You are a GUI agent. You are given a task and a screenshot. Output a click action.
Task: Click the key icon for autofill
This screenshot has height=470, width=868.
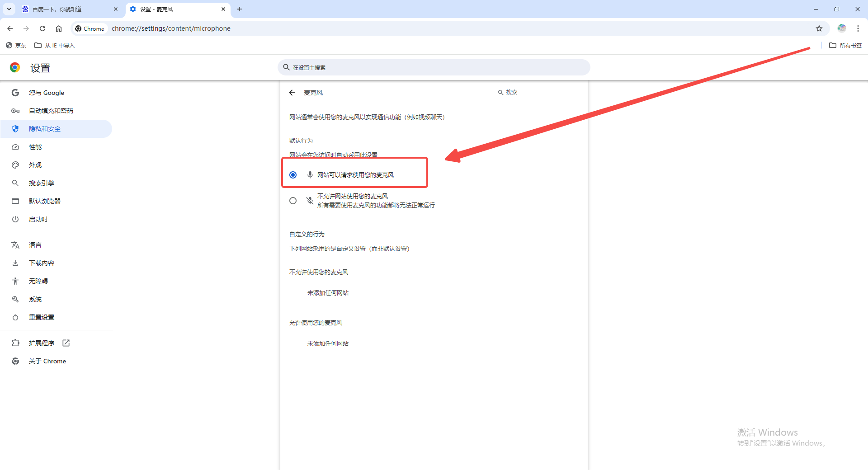coord(15,111)
